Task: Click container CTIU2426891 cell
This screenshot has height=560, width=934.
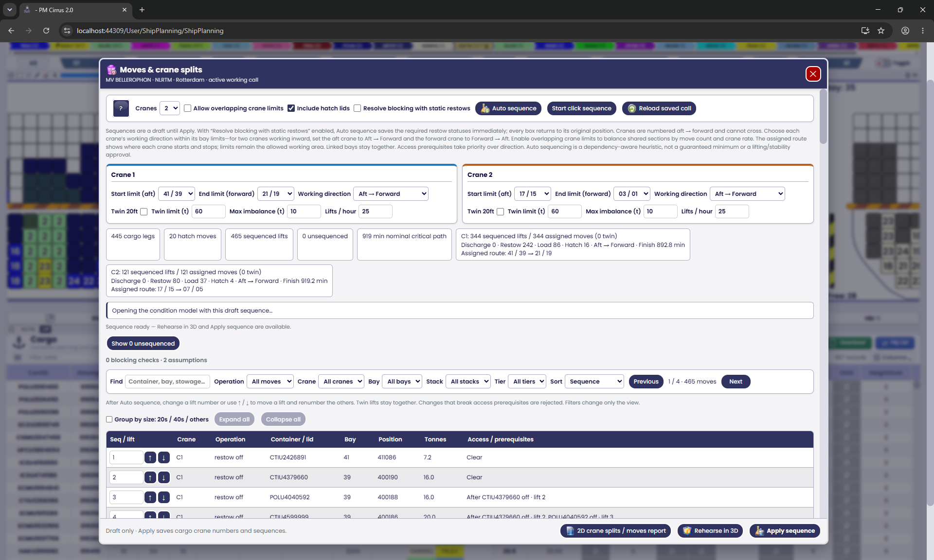Action: click(x=288, y=457)
